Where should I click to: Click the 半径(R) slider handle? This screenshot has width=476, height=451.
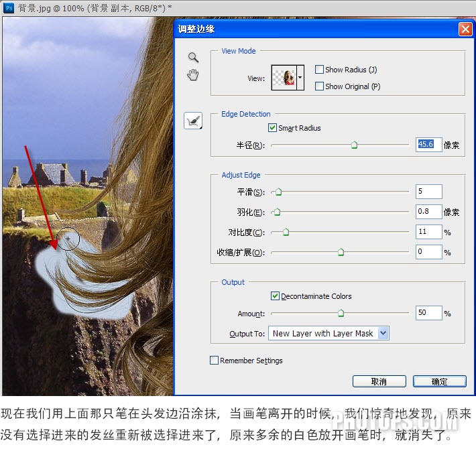click(354, 145)
